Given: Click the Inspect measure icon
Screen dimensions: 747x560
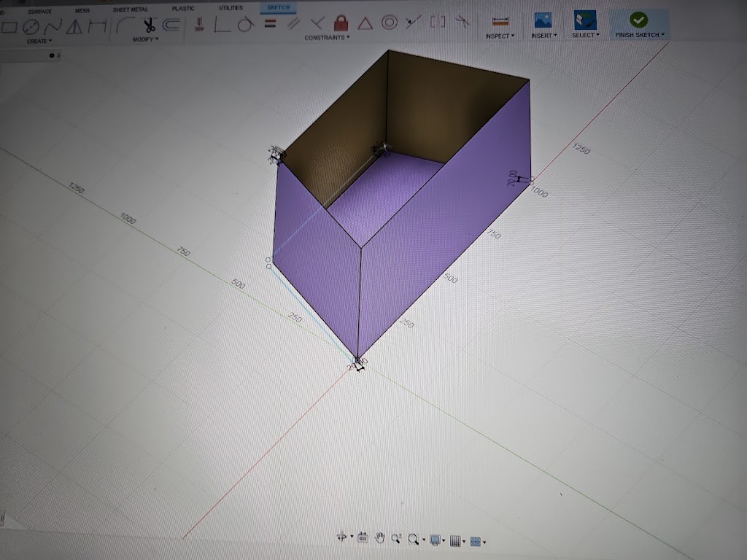Looking at the screenshot, I should click(500, 21).
